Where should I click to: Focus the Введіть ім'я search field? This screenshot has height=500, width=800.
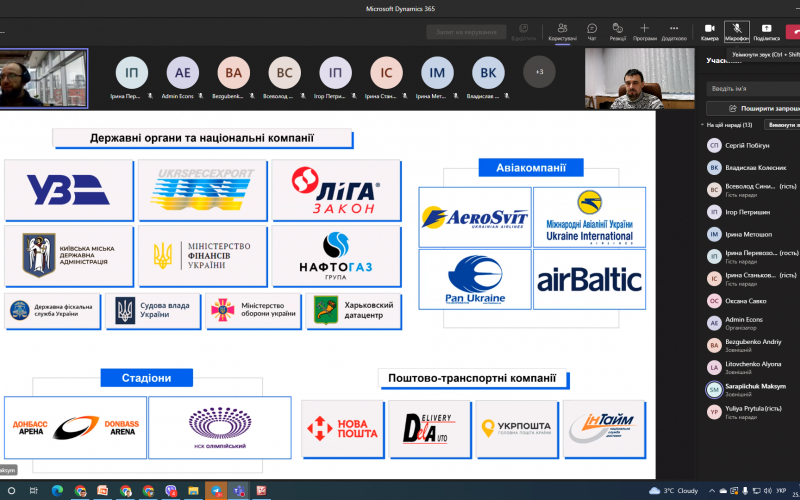click(753, 89)
